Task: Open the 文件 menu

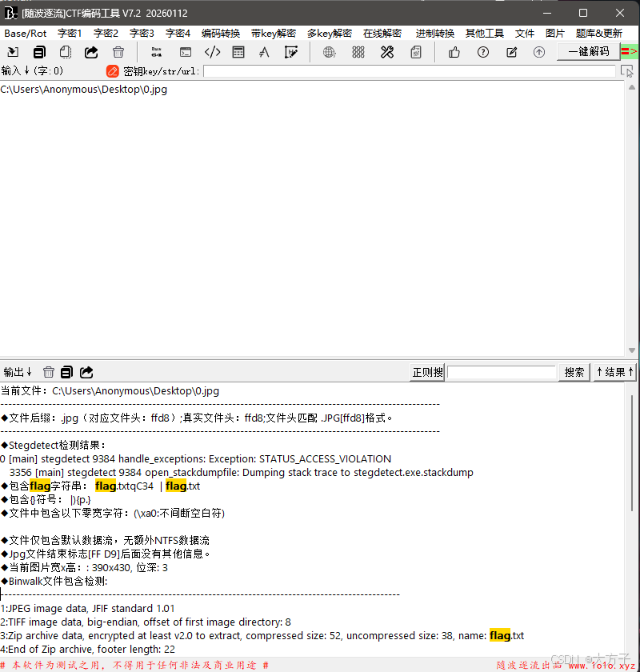Action: pyautogui.click(x=524, y=34)
